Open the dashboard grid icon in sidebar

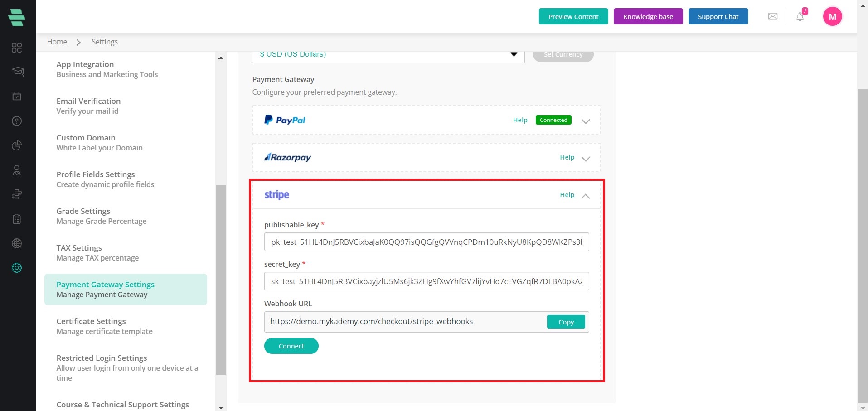click(x=17, y=48)
